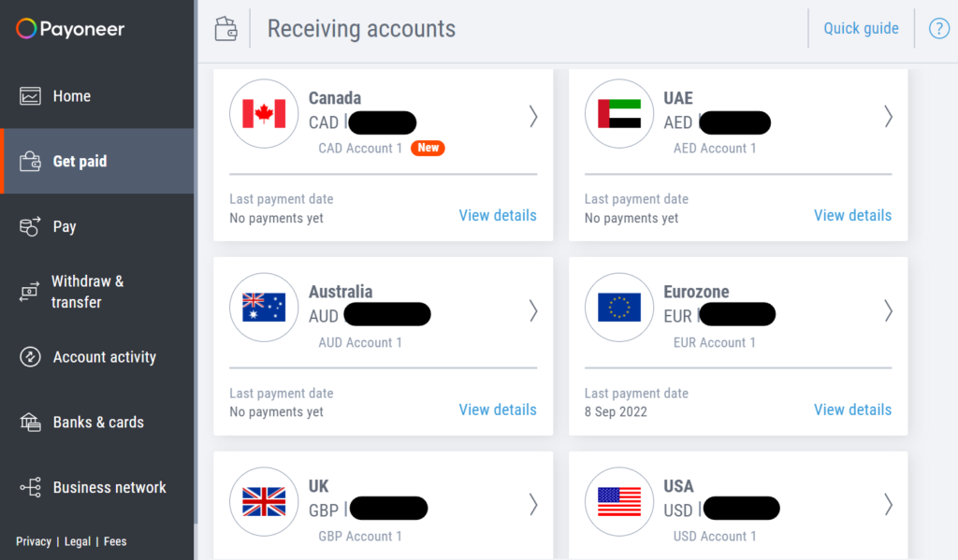The width and height of the screenshot is (958, 560).
Task: Click the Payoneer logo
Action: pos(69,28)
